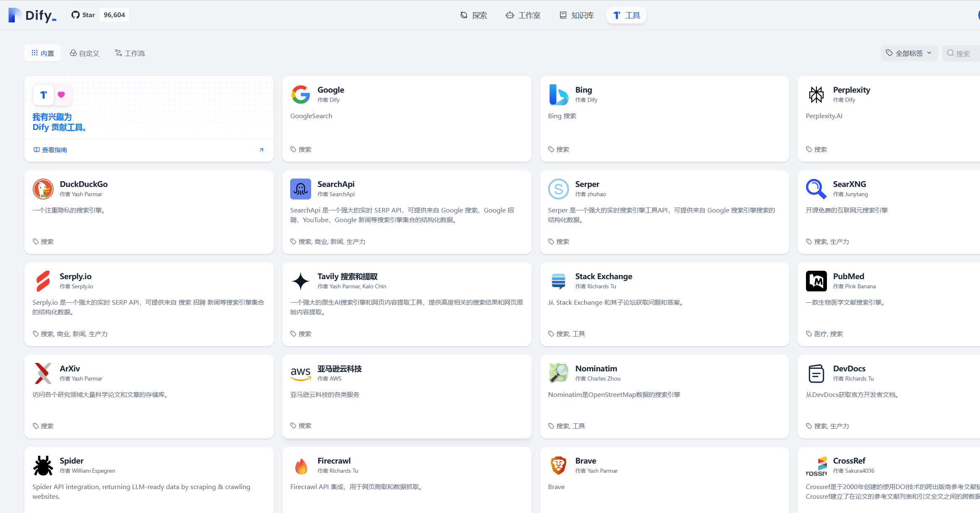Click the CrossRef logo icon

point(816,466)
